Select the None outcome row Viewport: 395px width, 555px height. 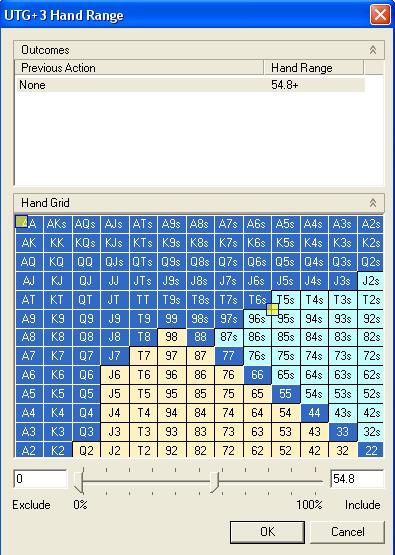[x=190, y=85]
